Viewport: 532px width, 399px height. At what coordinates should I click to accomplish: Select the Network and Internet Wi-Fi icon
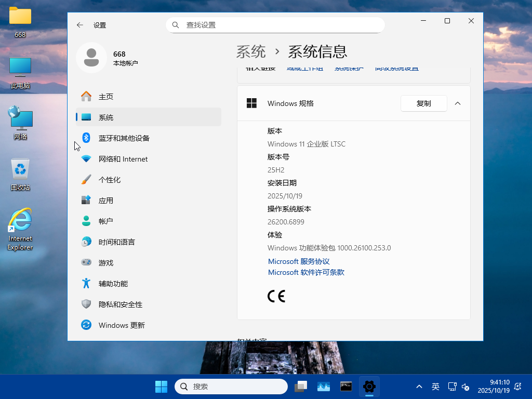coord(86,159)
